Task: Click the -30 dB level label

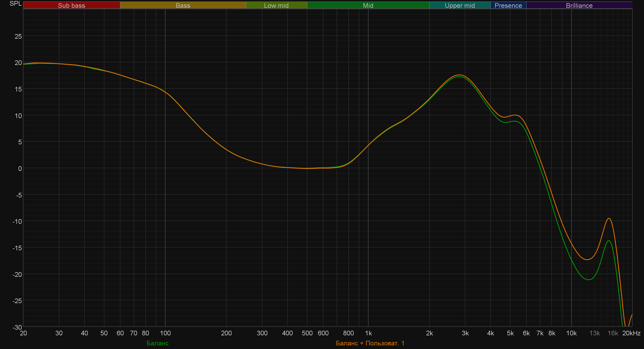Action: point(17,327)
